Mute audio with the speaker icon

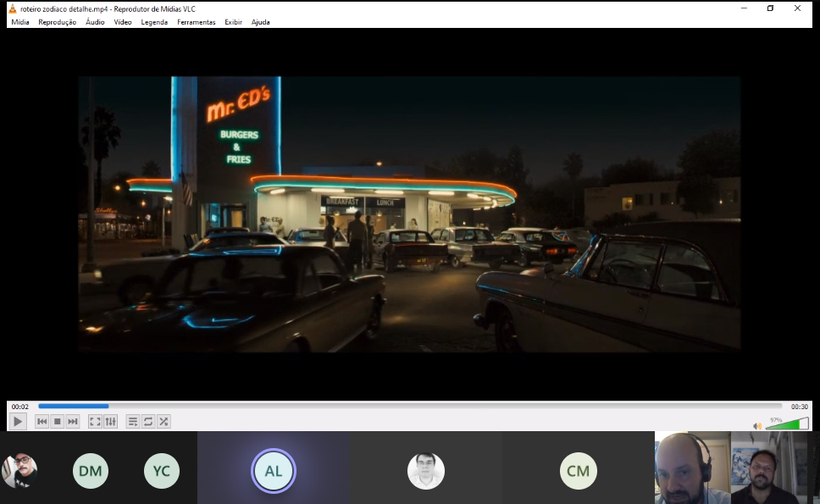pyautogui.click(x=756, y=426)
